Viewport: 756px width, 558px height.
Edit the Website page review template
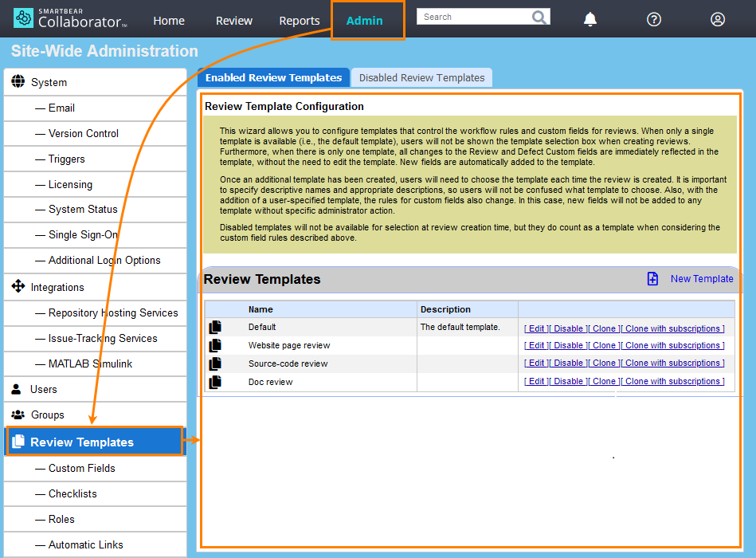point(535,344)
